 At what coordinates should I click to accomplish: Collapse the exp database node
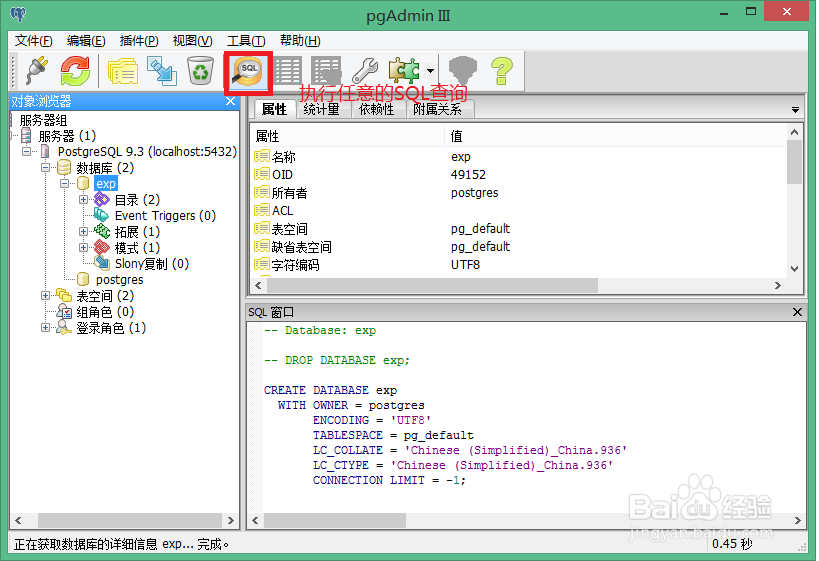coord(64,183)
